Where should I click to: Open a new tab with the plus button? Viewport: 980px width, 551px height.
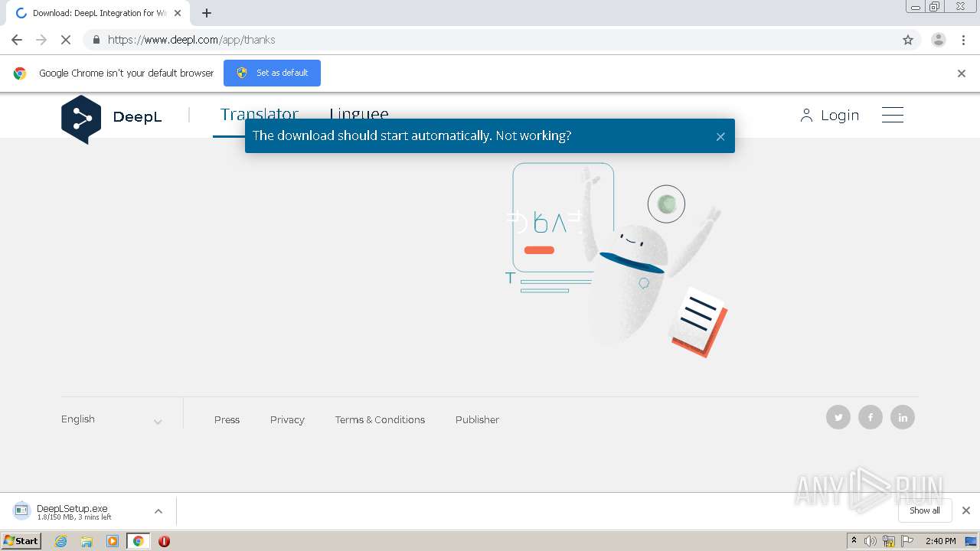pos(207,13)
